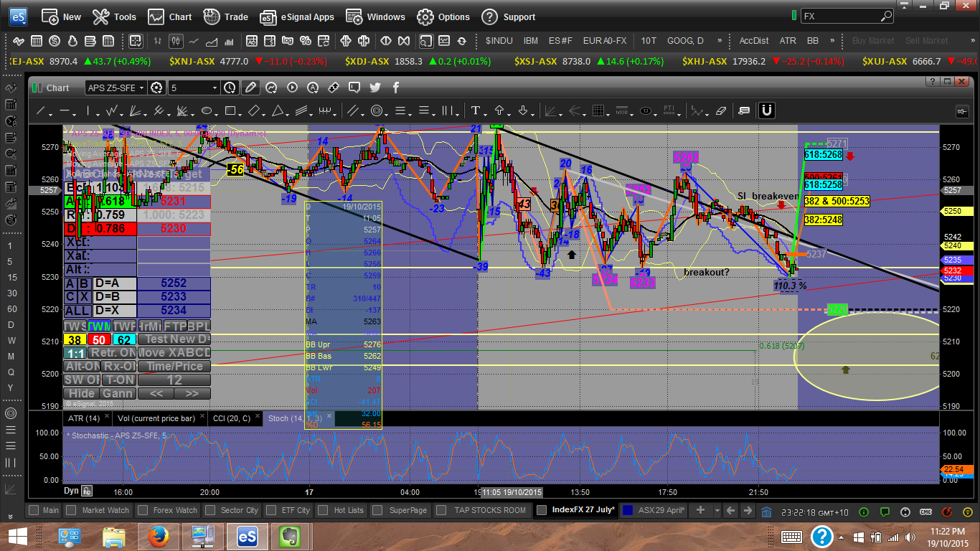Select the text annotation T tool
Image resolution: width=980 pixels, height=551 pixels.
click(475, 111)
